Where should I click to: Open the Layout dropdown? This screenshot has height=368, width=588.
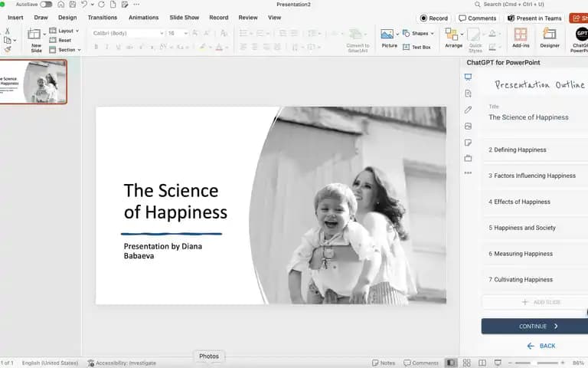pyautogui.click(x=64, y=31)
